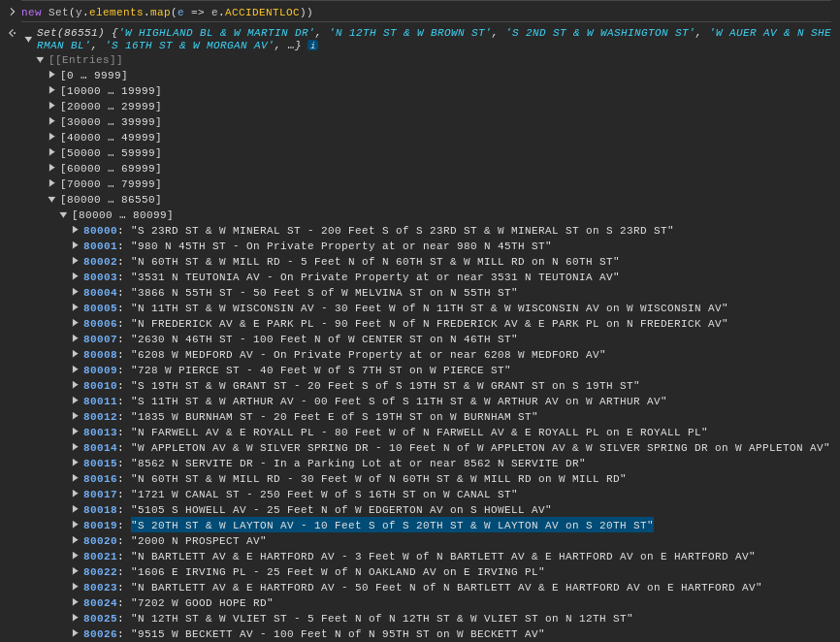Expand entry 80000 S 23RD ST
840x642 pixels.
click(x=76, y=230)
